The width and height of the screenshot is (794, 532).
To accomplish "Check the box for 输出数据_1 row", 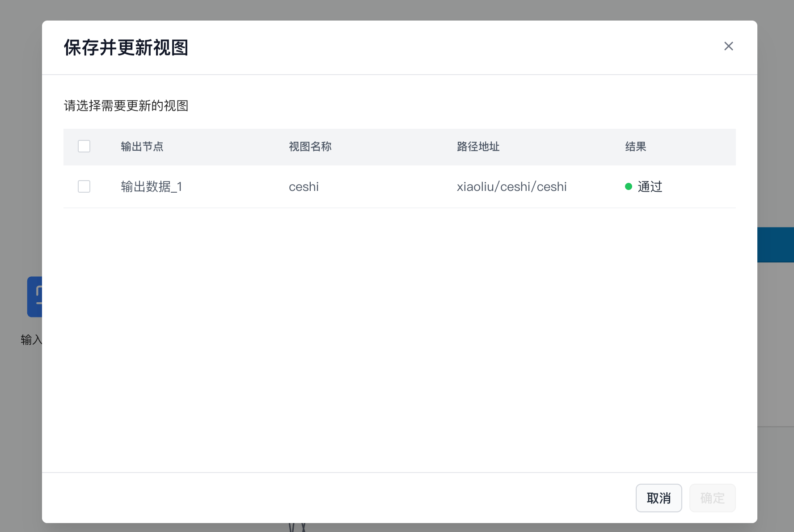I will (x=84, y=186).
